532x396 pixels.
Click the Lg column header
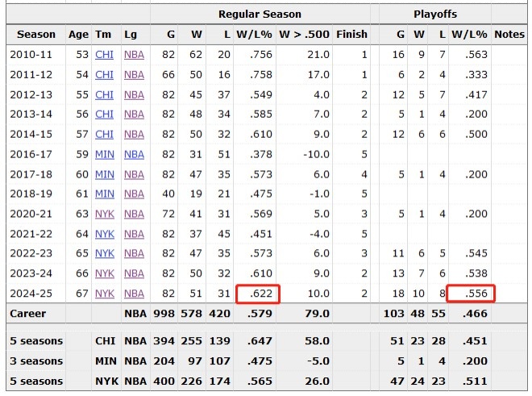[x=131, y=35]
